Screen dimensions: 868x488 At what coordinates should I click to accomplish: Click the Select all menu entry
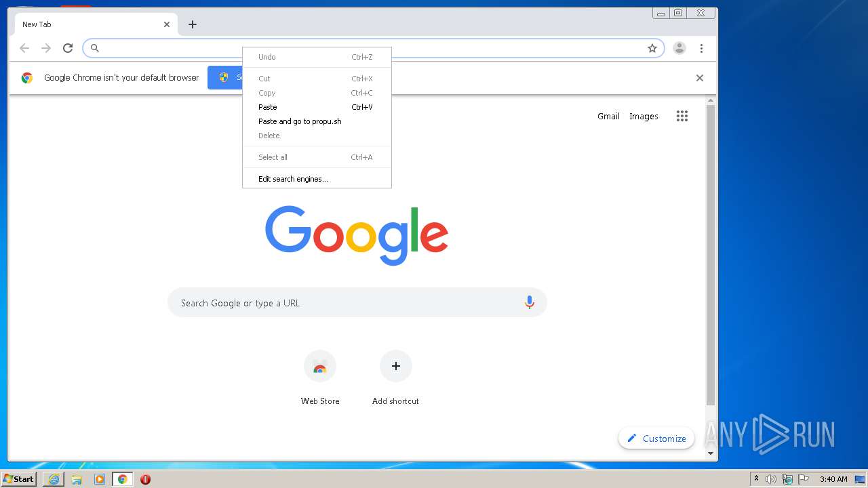[317, 157]
